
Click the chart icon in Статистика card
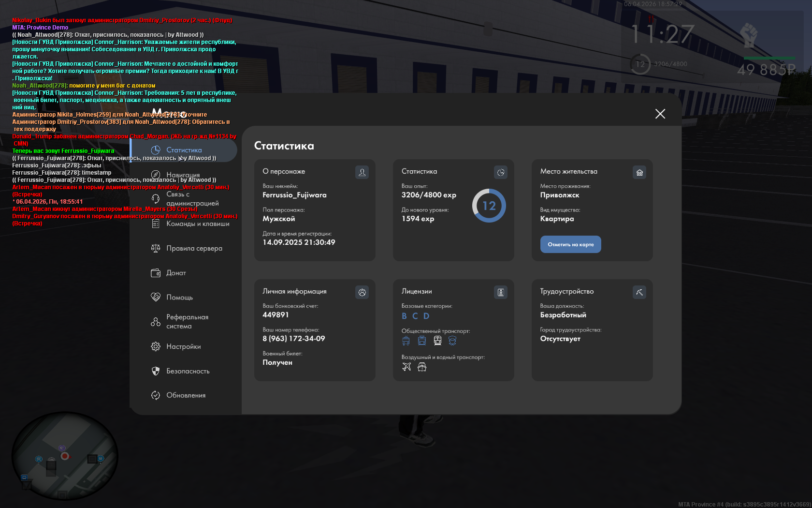coord(501,172)
